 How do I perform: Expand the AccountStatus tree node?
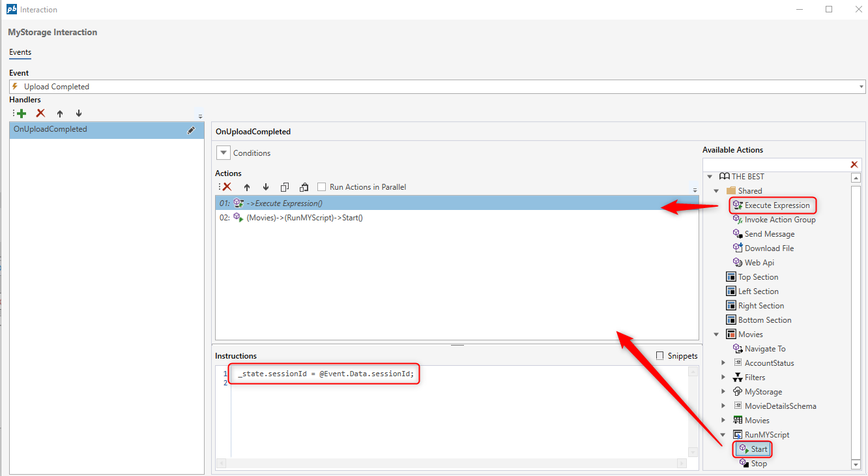tap(723, 363)
